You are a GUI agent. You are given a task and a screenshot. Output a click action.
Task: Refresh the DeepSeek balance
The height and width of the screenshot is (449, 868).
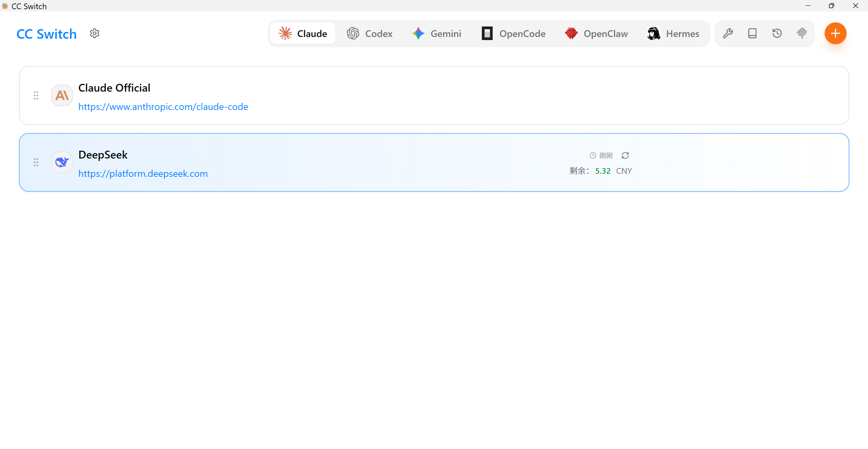625,155
